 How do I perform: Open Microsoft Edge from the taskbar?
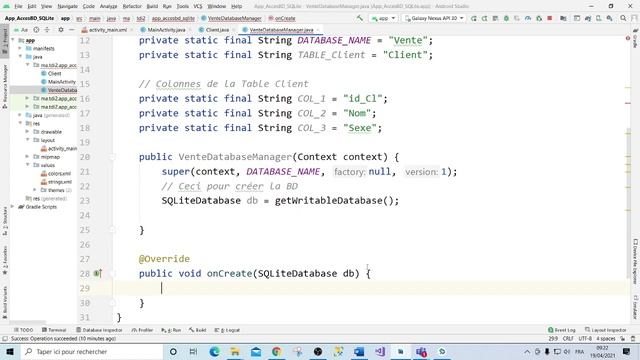pyautogui.click(x=214, y=351)
